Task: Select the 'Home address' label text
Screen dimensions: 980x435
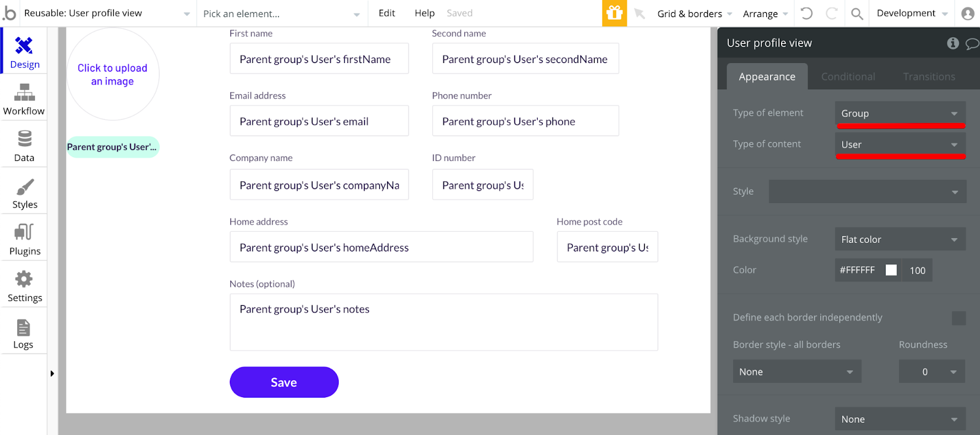Action: click(258, 221)
